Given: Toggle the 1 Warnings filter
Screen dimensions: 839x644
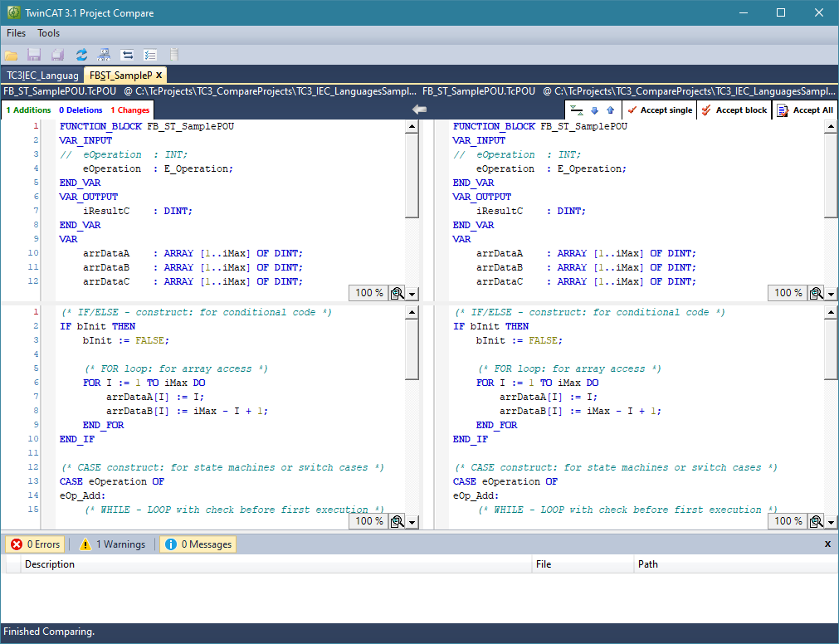Looking at the screenshot, I should point(112,544).
